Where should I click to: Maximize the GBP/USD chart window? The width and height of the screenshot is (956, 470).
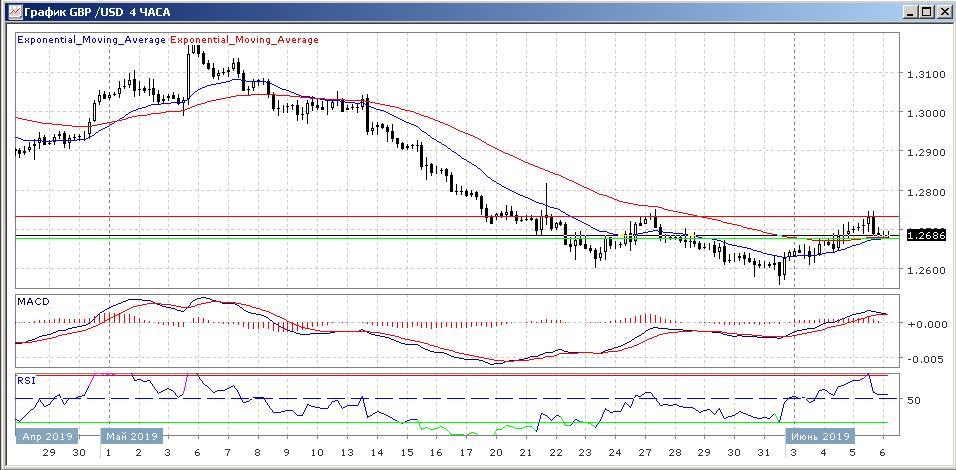pyautogui.click(x=926, y=12)
